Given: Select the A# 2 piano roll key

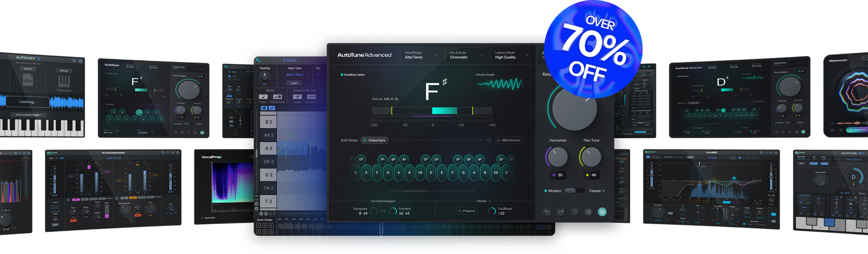Looking at the screenshot, I should tap(269, 135).
